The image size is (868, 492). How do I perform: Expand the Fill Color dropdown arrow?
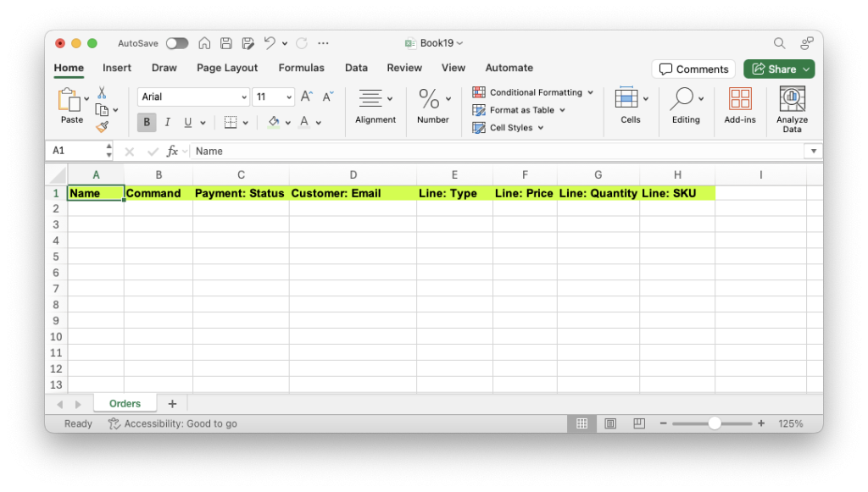[288, 122]
